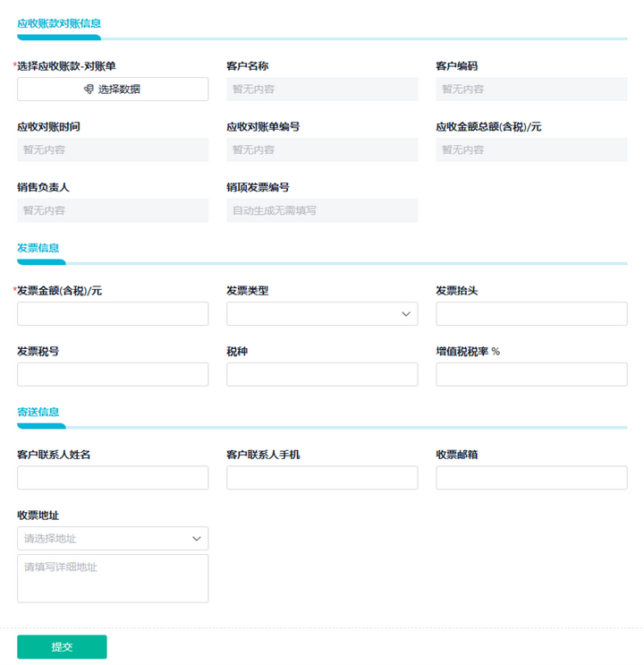The width and height of the screenshot is (644, 665).
Task: Click the 客户名称 disabled field
Action: coord(322,90)
